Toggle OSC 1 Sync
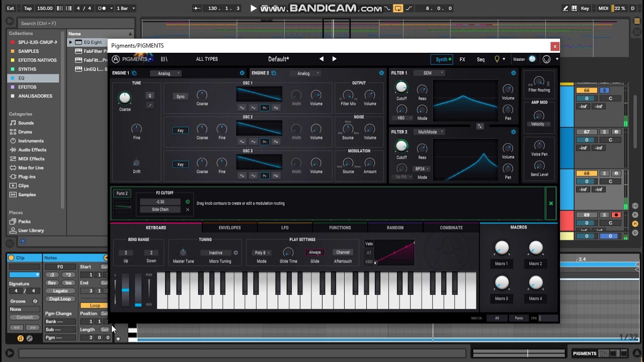The width and height of the screenshot is (644, 362). (x=181, y=97)
